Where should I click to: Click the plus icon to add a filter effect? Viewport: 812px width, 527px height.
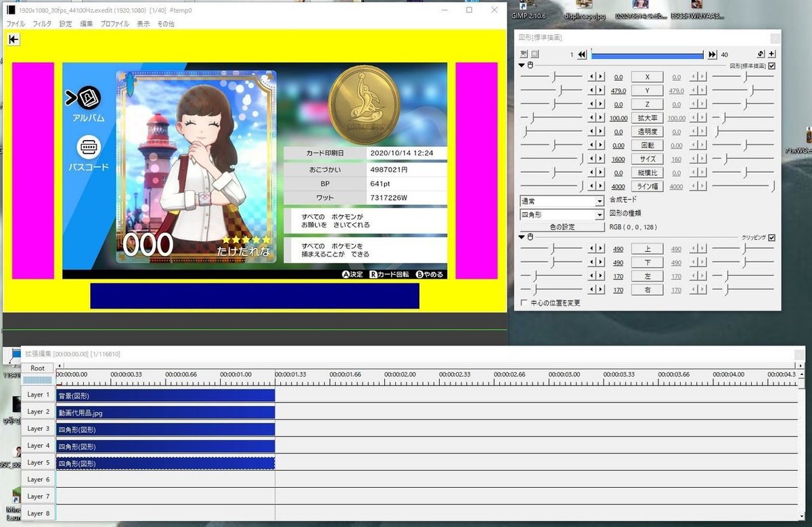pyautogui.click(x=771, y=54)
